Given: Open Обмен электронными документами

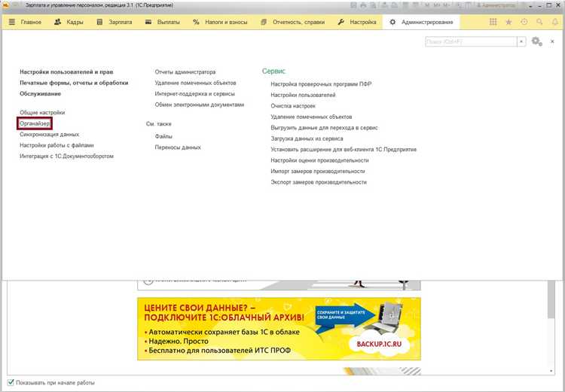Looking at the screenshot, I should [200, 105].
